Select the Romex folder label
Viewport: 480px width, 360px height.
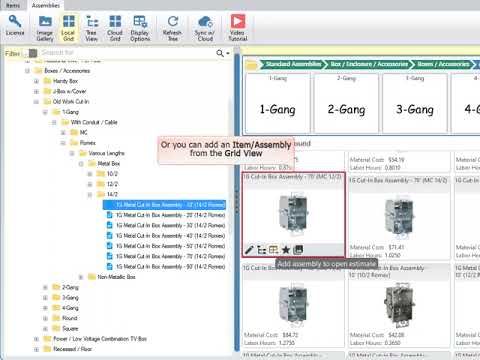tap(88, 143)
